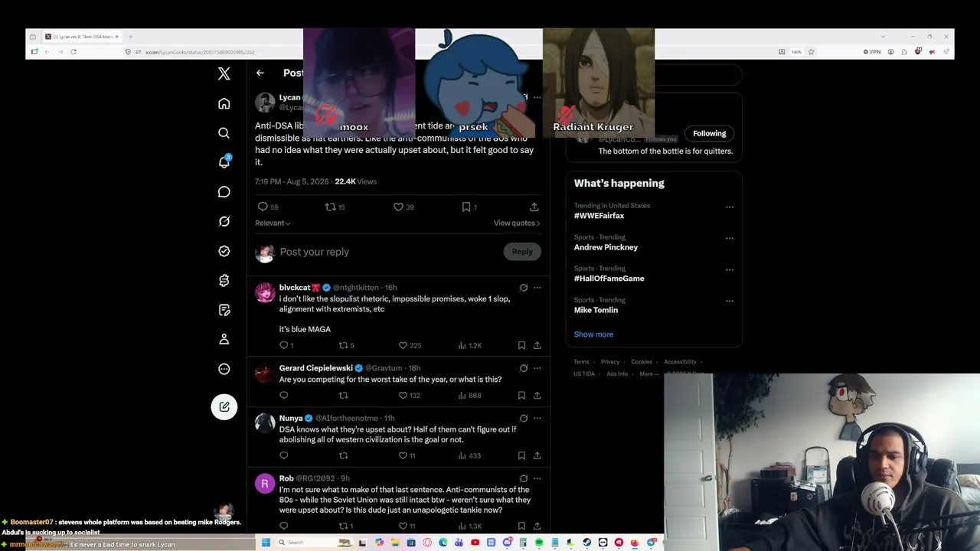Open the Privacy footer link
The height and width of the screenshot is (551, 980).
coord(610,362)
